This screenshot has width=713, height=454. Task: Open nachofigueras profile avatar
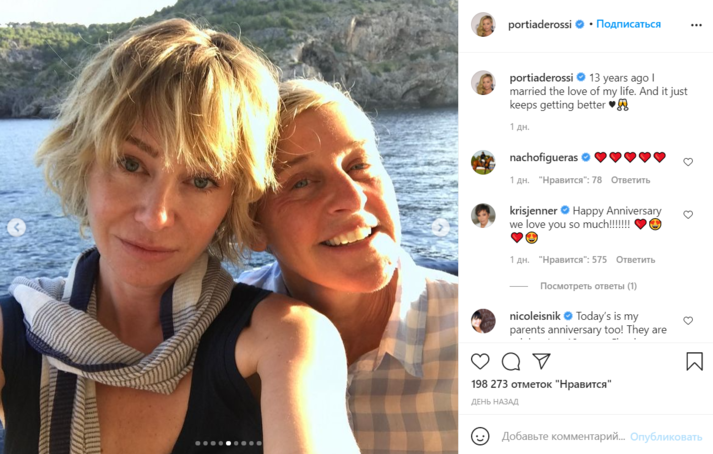(484, 162)
